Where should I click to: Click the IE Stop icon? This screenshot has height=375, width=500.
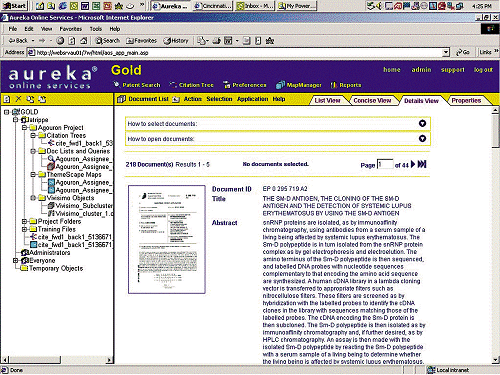(60, 41)
